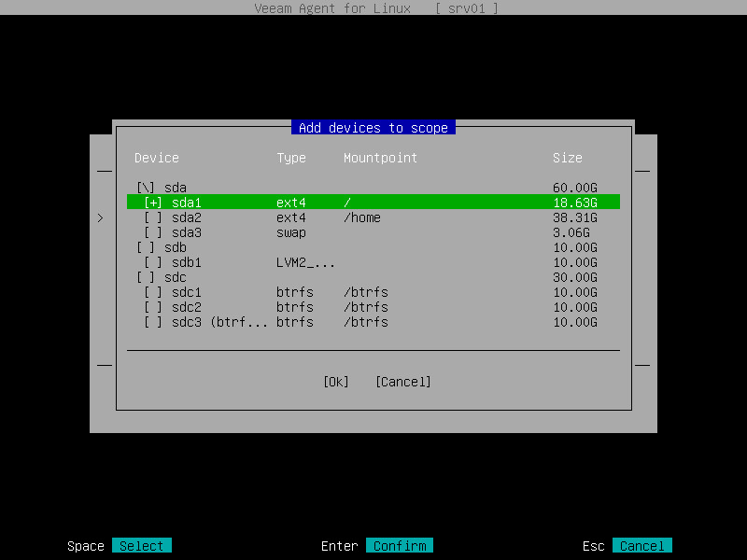This screenshot has width=747, height=560.
Task: Toggle the partially selected sda disk checkbox
Action: coord(146,188)
